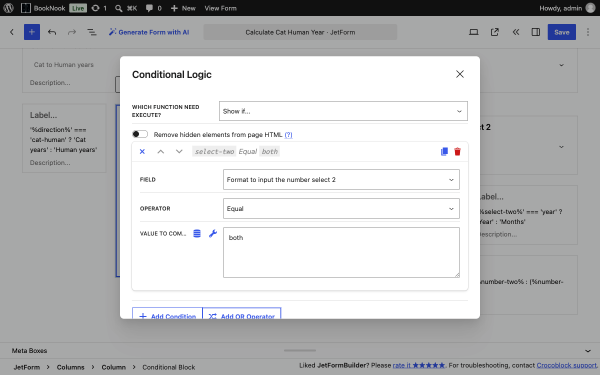Viewport: 600px width, 375px height.
Task: Toggle Remove hidden elements from page HTML
Action: coord(140,134)
